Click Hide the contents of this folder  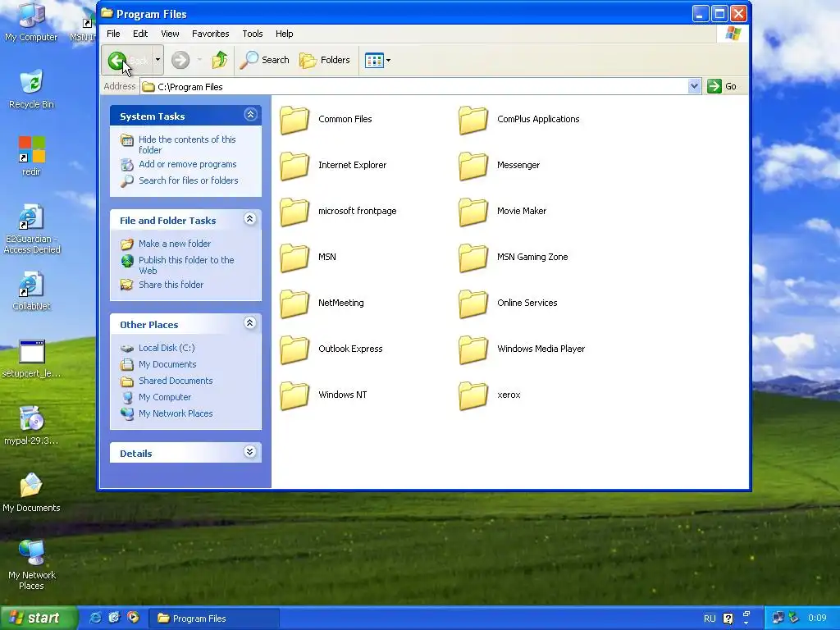(x=187, y=144)
